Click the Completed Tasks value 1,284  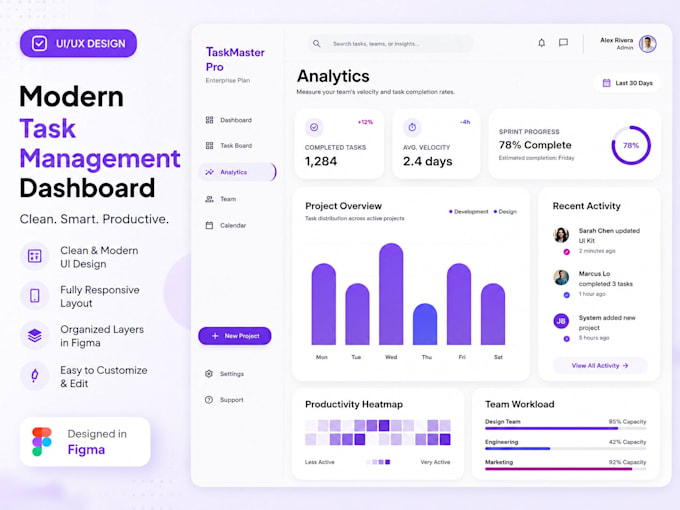click(321, 161)
